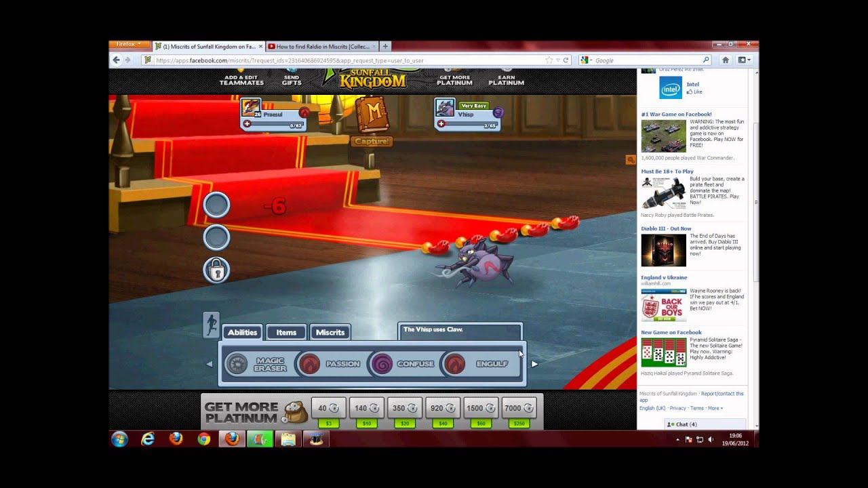Image resolution: width=868 pixels, height=488 pixels.
Task: Click the orange zoom icon on game edge
Action: pos(631,160)
